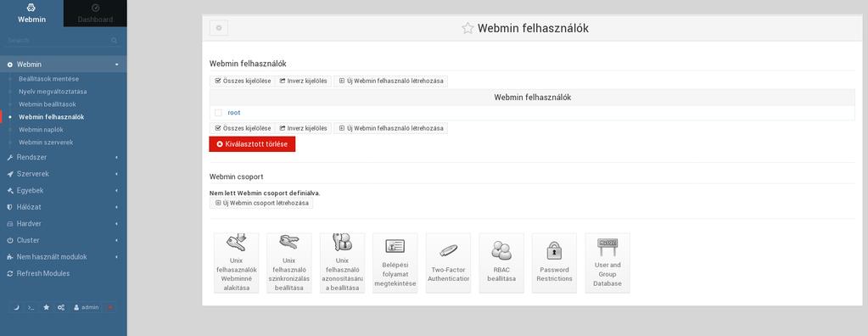Open Unix felhasználók Webminné alakítása icon

tap(237, 263)
